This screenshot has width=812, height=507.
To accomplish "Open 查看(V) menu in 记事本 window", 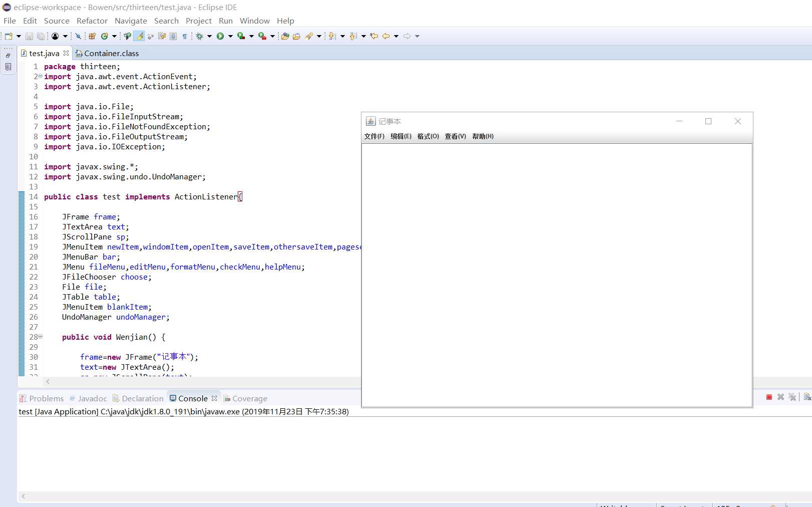I will pyautogui.click(x=456, y=136).
